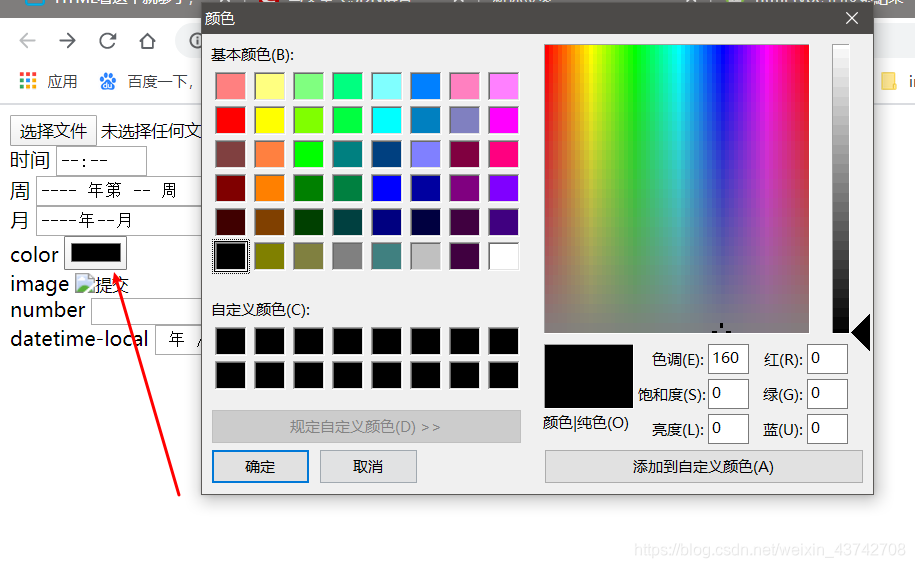Click the 红(R) red value field
Viewport: 915px width, 568px height.
[827, 359]
